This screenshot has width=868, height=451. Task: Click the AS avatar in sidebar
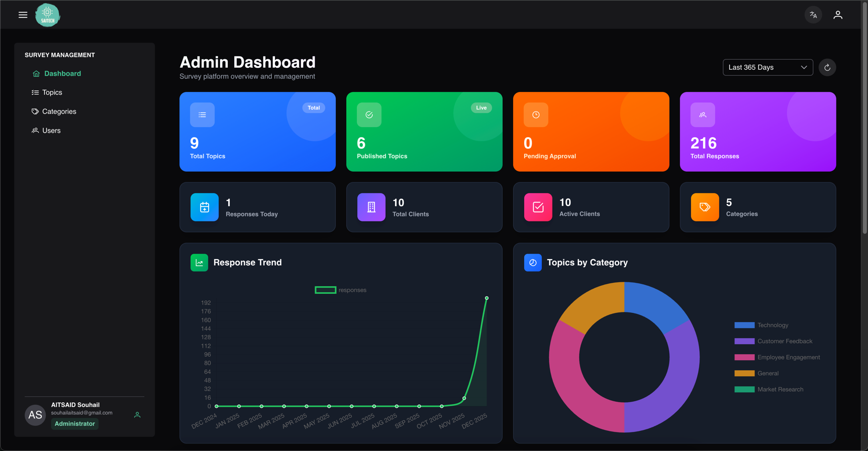click(x=35, y=415)
